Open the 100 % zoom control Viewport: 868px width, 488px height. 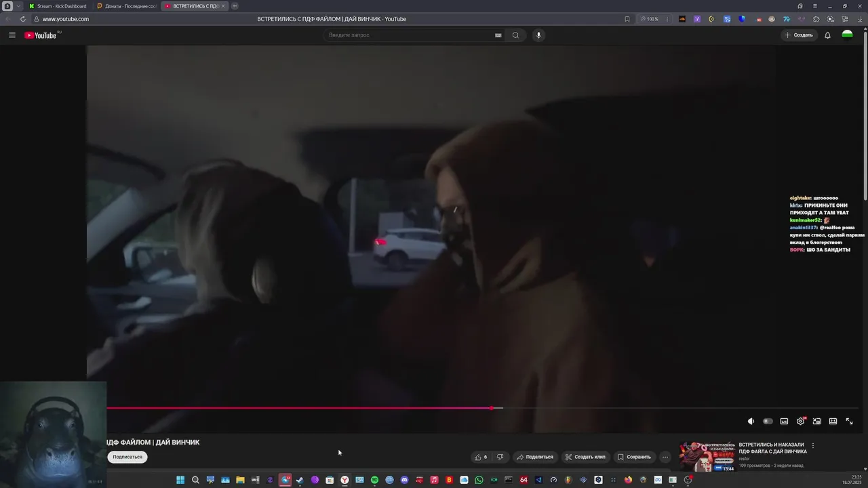pyautogui.click(x=650, y=19)
